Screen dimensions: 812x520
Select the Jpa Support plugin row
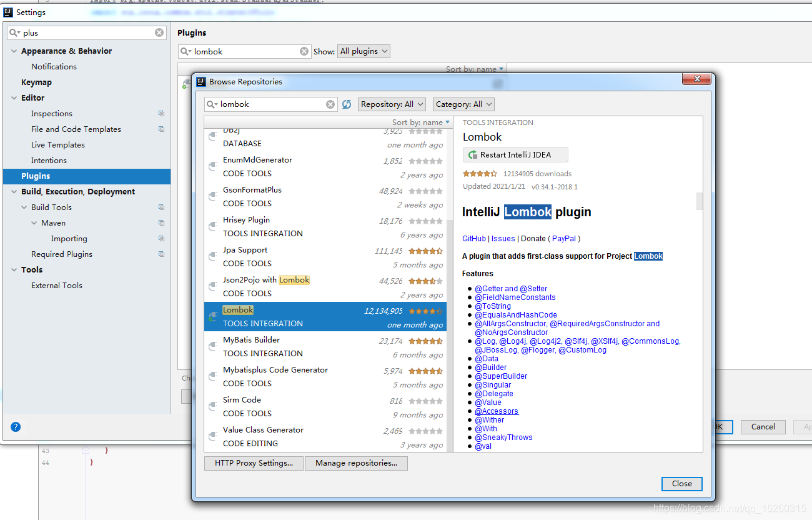pyautogui.click(x=325, y=257)
